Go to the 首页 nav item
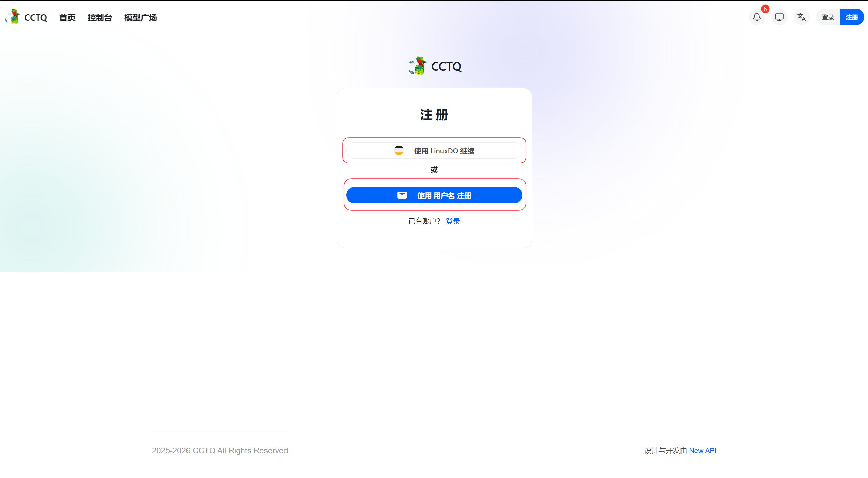This screenshot has width=868, height=478. [x=67, y=18]
